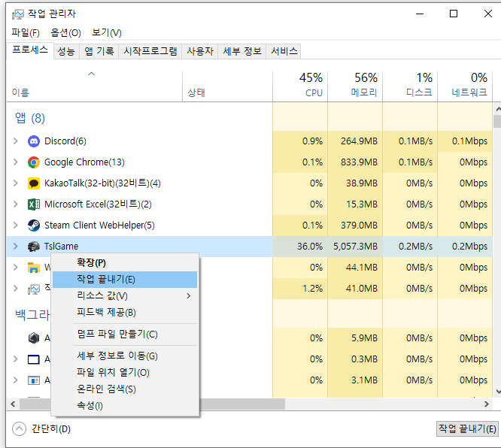501x448 pixels.
Task: Sort by the 56% 메모리 column
Action: point(355,86)
